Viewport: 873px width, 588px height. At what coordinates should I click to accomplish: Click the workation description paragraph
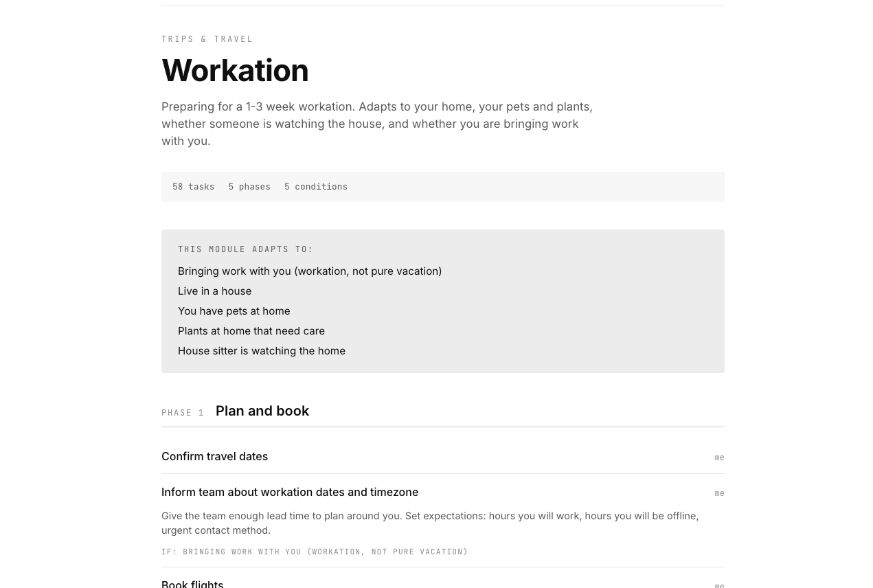point(377,124)
